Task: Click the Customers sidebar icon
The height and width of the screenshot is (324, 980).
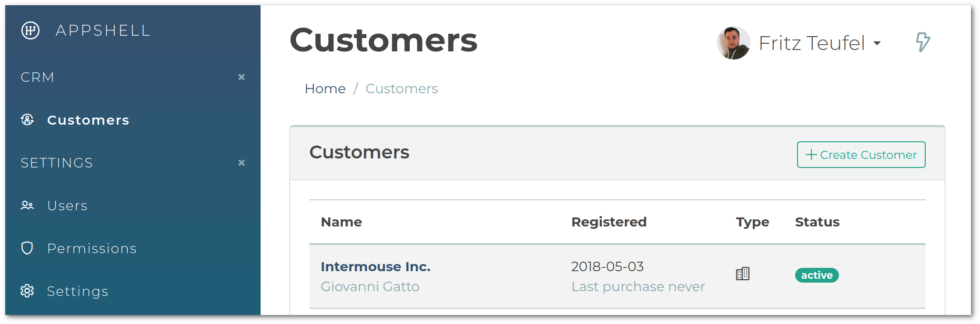Action: point(27,119)
